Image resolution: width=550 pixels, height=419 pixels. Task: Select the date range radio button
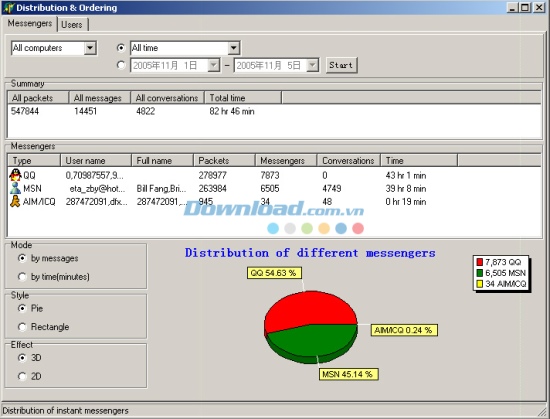121,65
